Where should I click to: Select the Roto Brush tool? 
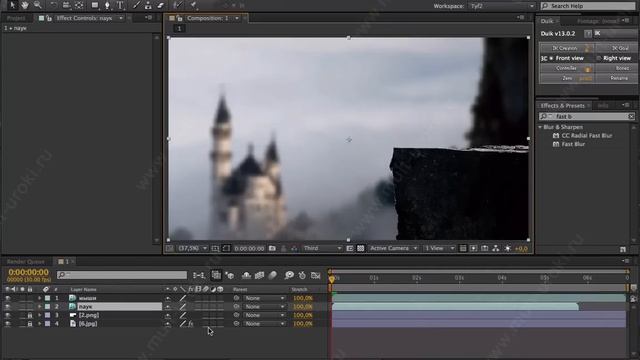pyautogui.click(x=177, y=5)
